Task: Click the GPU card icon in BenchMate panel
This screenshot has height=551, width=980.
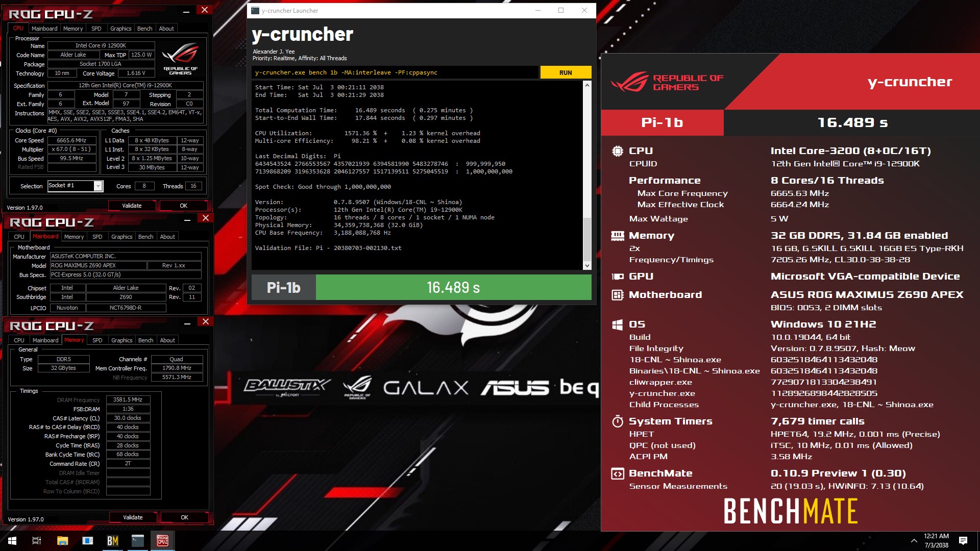Action: (x=618, y=277)
